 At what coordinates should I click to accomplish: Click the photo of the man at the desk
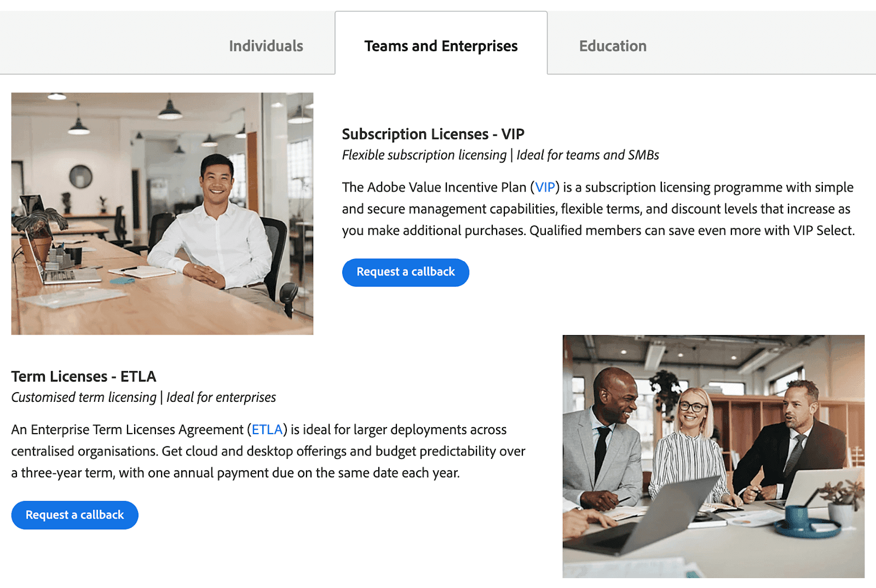tap(162, 214)
